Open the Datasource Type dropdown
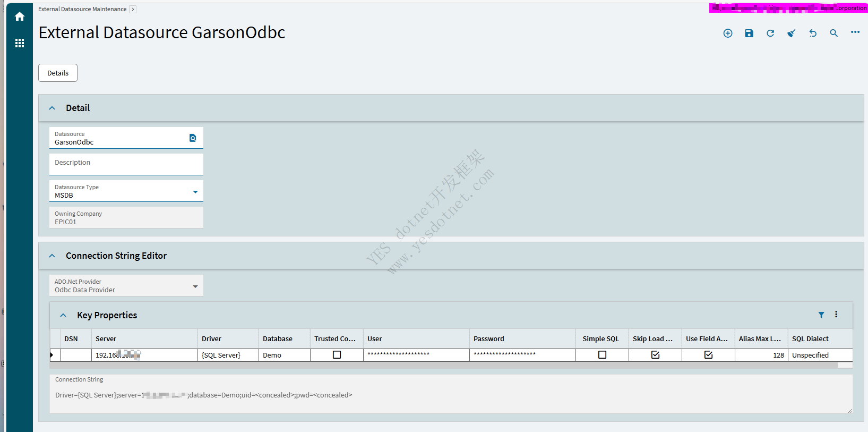The image size is (868, 432). coord(195,192)
